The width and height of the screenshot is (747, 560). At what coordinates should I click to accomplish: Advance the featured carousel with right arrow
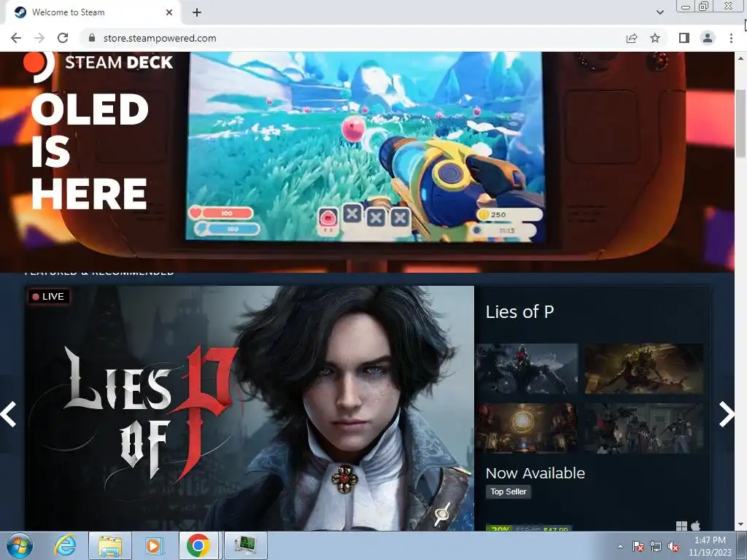[726, 414]
